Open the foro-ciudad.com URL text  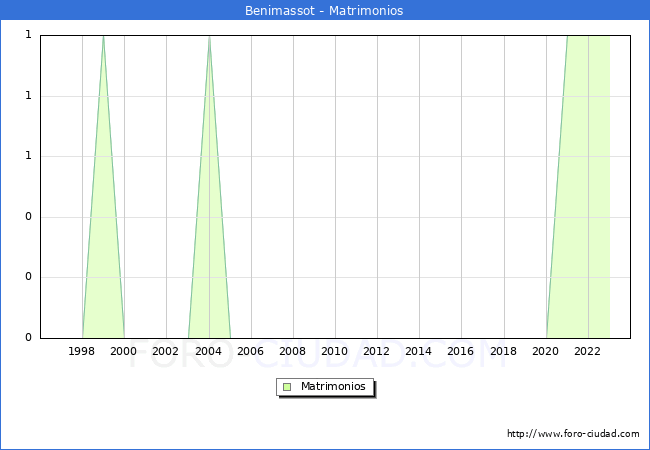point(573,434)
